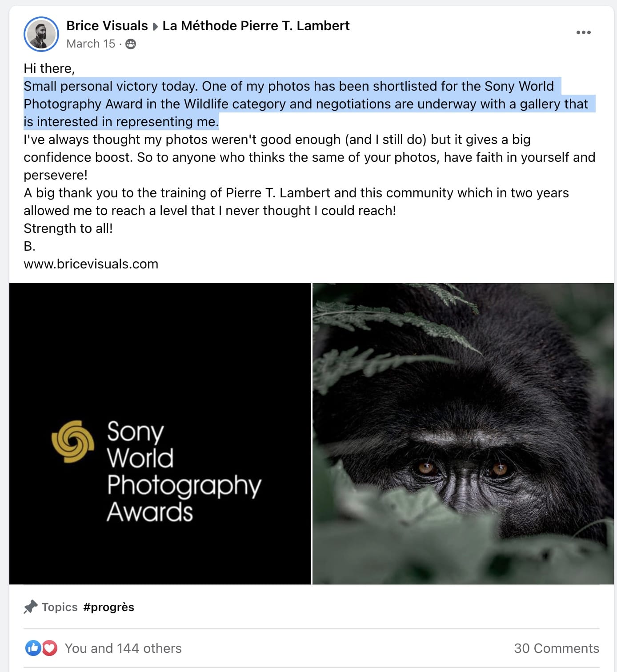Show who reacted via 'You and 144 others'

point(123,648)
